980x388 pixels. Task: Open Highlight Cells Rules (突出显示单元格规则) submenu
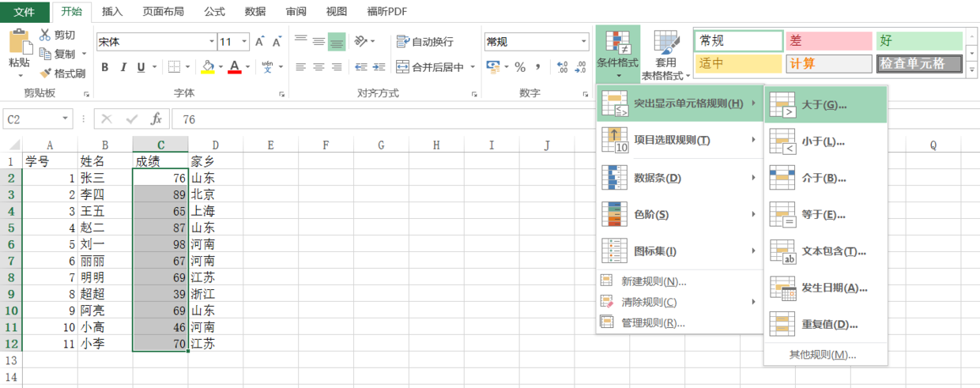pyautogui.click(x=680, y=104)
